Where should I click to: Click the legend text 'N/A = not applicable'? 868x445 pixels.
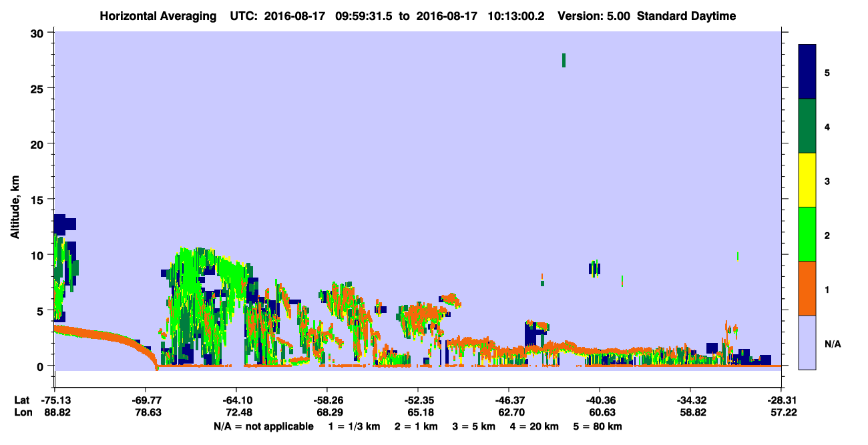pyautogui.click(x=264, y=426)
